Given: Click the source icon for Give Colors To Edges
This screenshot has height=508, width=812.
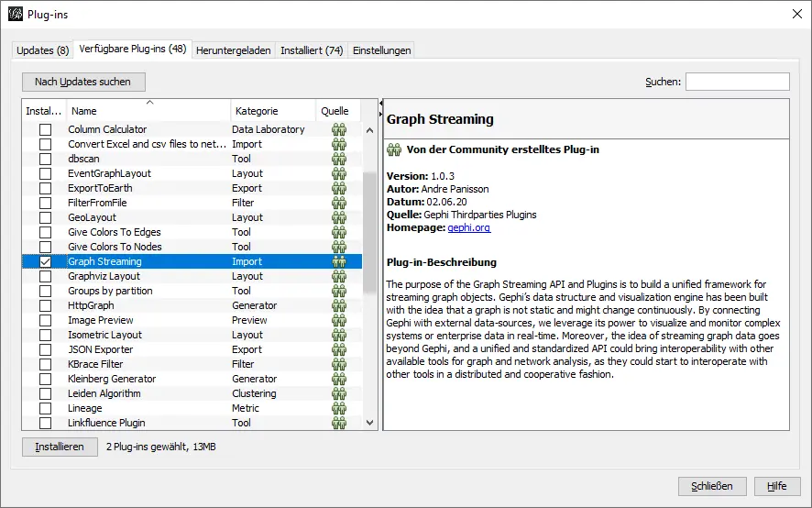Looking at the screenshot, I should [339, 232].
